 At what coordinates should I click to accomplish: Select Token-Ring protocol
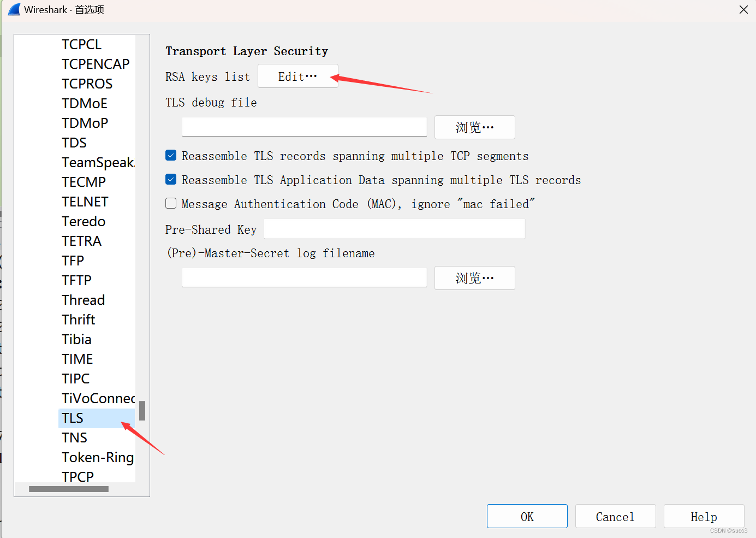pos(97,457)
